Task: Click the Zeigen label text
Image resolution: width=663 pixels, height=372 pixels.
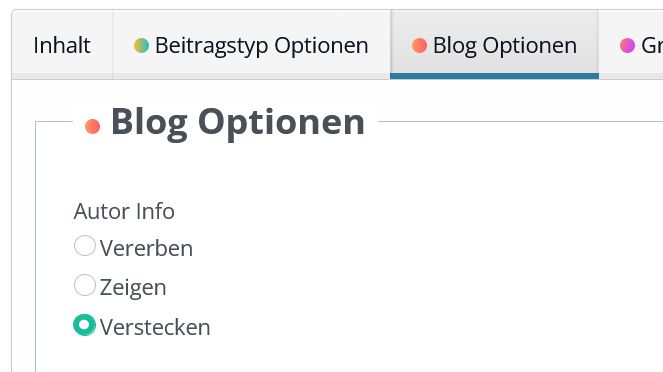Action: [133, 288]
